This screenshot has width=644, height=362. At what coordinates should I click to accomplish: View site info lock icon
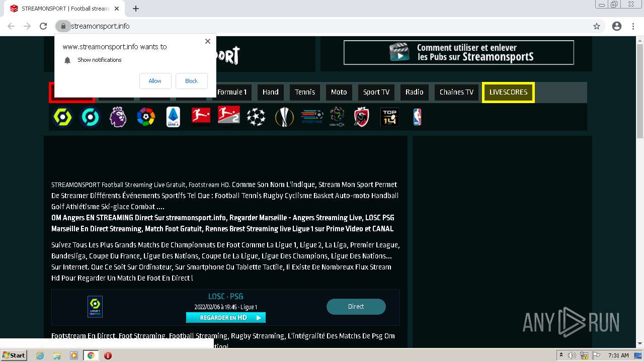[63, 26]
